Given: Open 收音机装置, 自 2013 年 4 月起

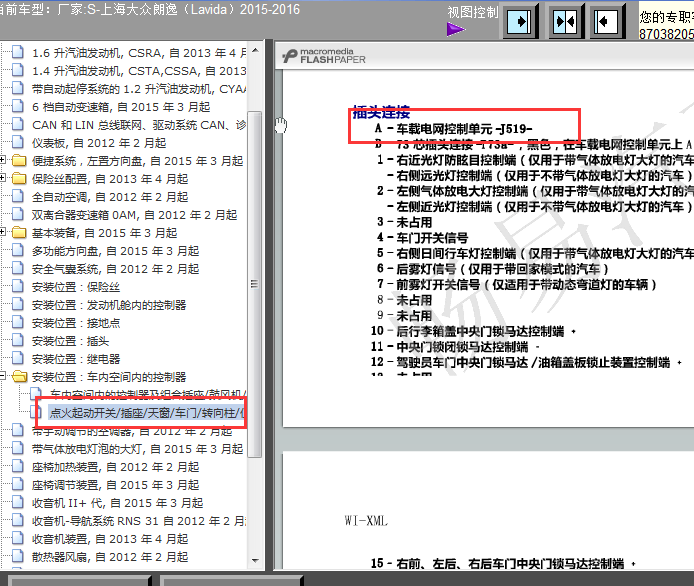Looking at the screenshot, I should (x=110, y=539).
